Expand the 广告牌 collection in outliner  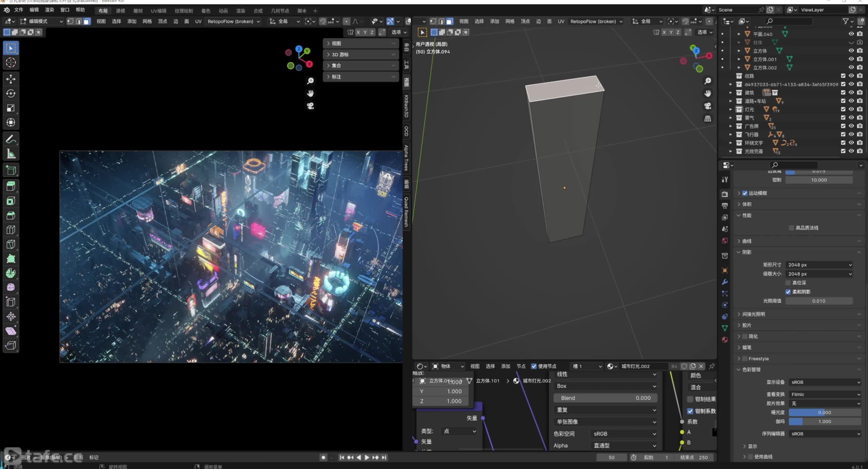point(730,126)
